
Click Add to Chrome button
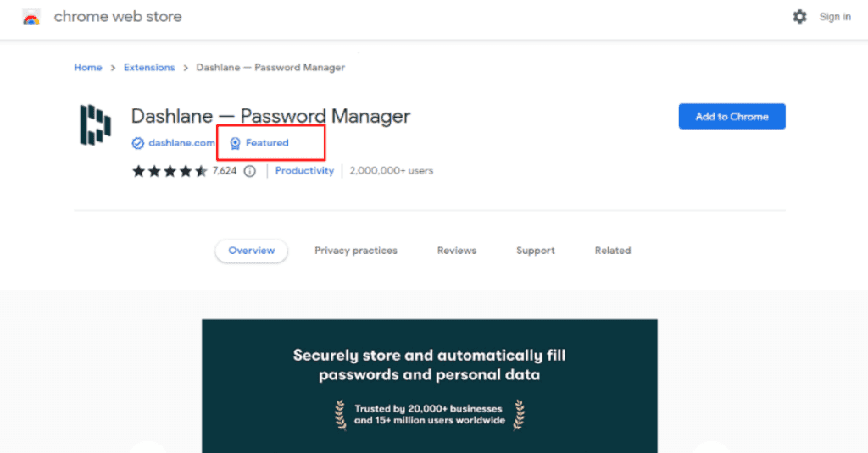click(x=732, y=116)
